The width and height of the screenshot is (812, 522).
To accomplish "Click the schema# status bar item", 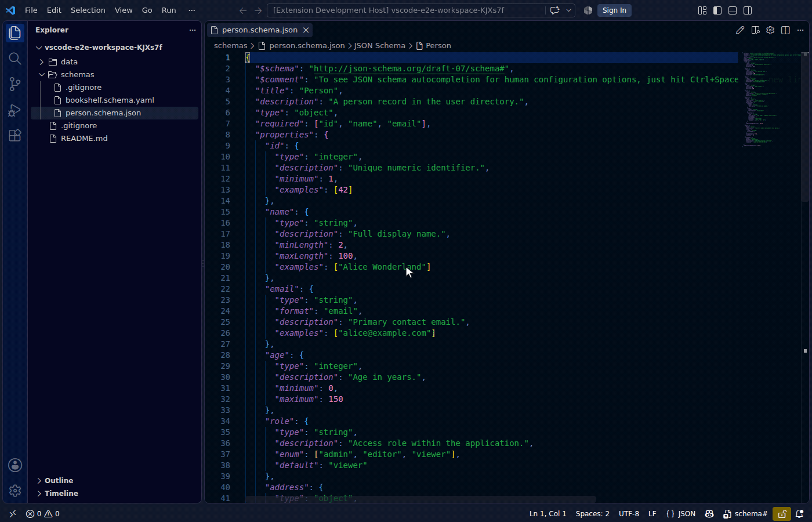I will pyautogui.click(x=745, y=514).
